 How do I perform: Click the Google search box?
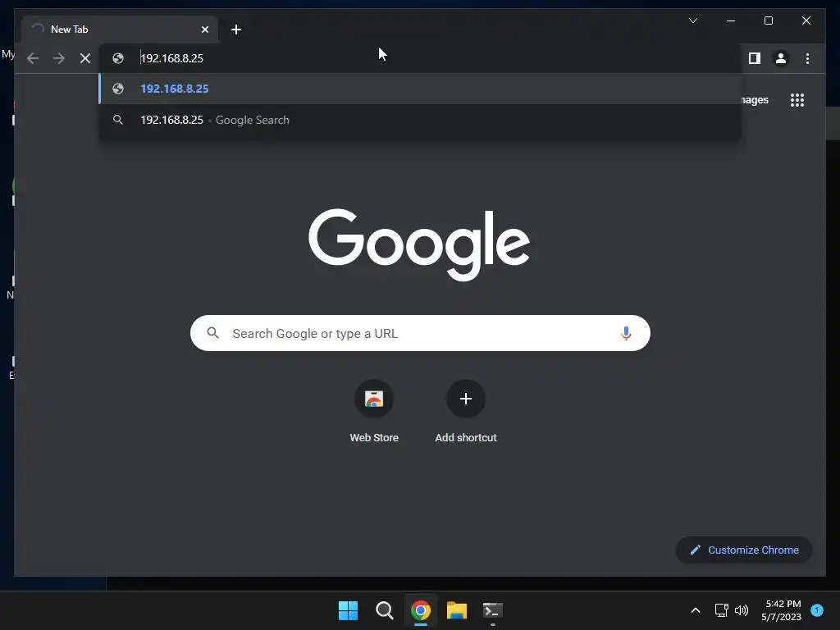click(x=421, y=333)
